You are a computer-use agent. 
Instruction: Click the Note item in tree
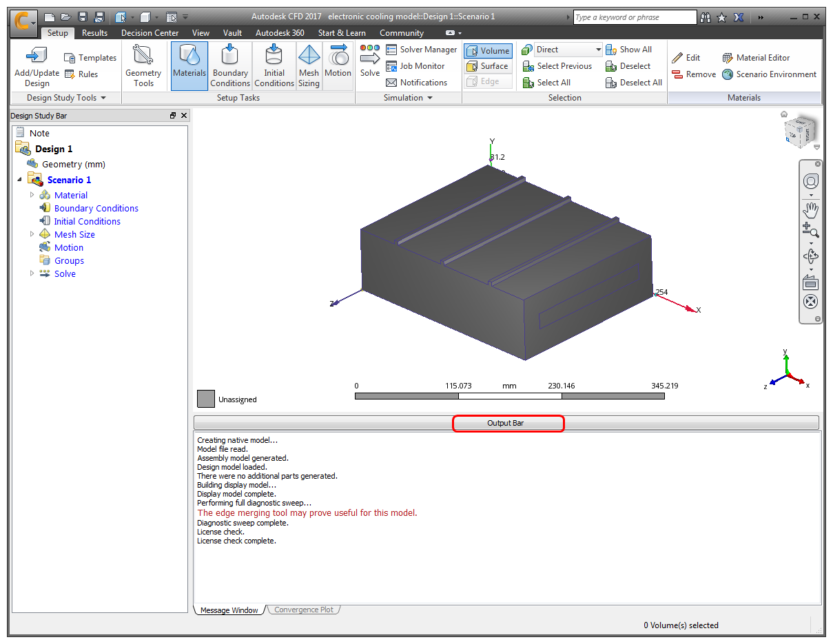coord(39,133)
